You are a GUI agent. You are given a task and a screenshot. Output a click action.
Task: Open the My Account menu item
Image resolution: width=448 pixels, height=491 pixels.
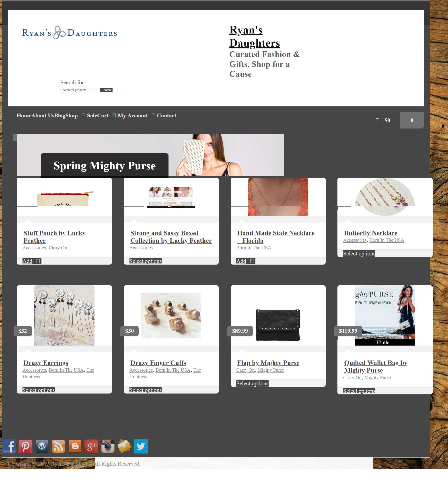(x=133, y=115)
